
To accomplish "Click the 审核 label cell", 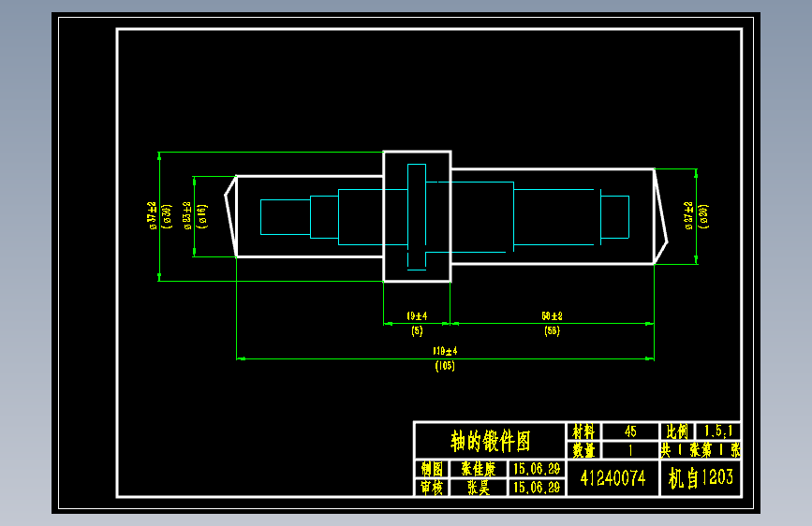I will click(x=432, y=488).
